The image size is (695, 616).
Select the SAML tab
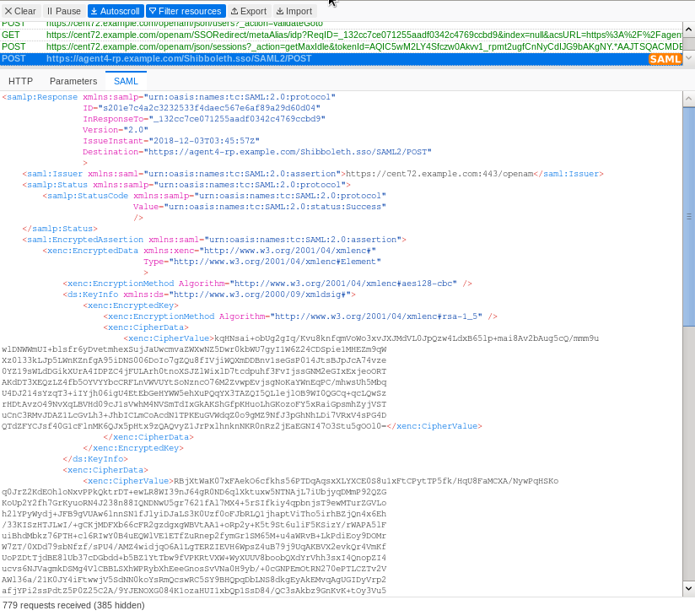(126, 81)
